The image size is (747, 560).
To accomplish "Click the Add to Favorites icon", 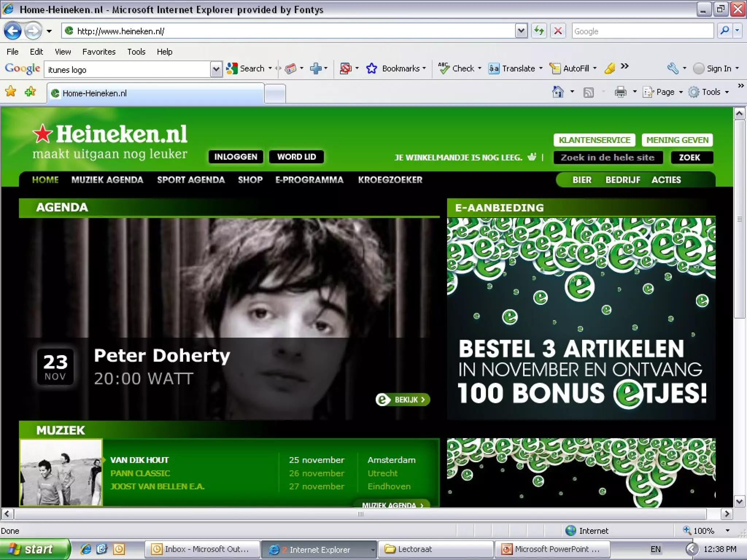I will (x=30, y=92).
